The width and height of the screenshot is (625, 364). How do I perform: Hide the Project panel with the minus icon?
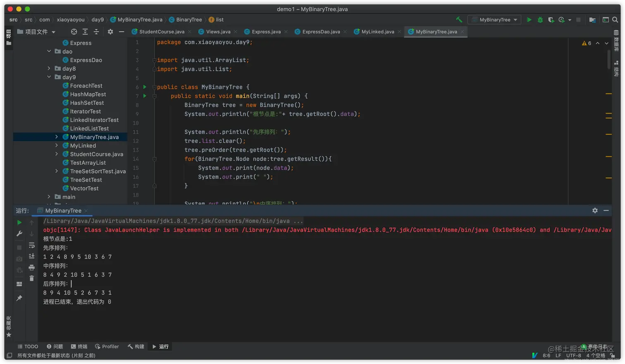point(122,31)
